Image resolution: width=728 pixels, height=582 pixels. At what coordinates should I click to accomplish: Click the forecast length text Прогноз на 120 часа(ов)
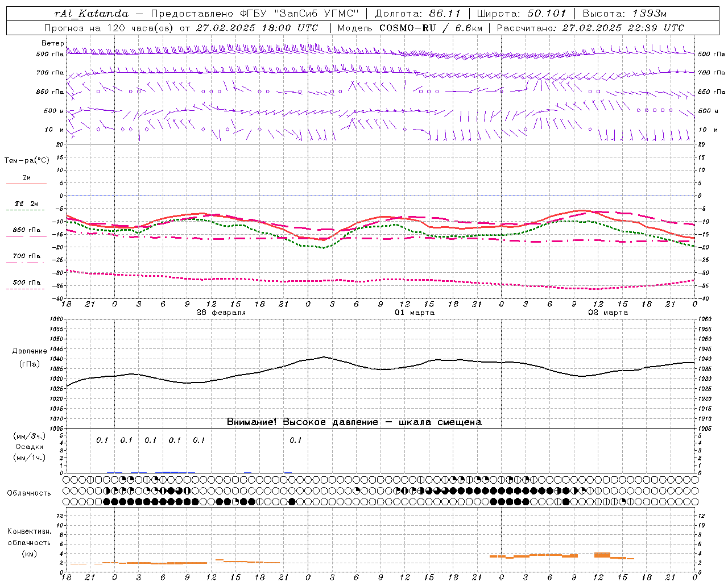coord(110,28)
